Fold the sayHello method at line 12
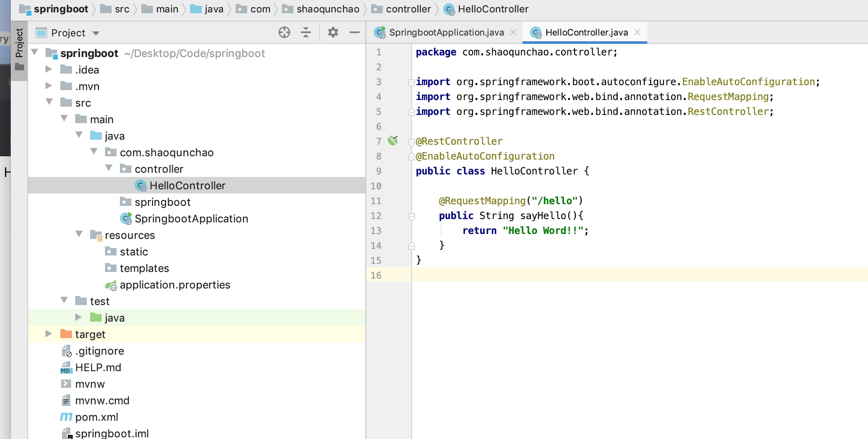 tap(411, 217)
